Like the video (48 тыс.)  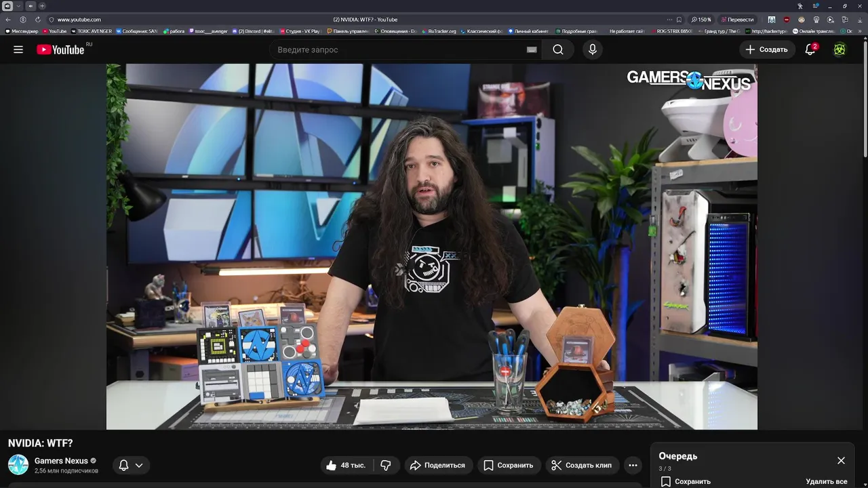(346, 465)
